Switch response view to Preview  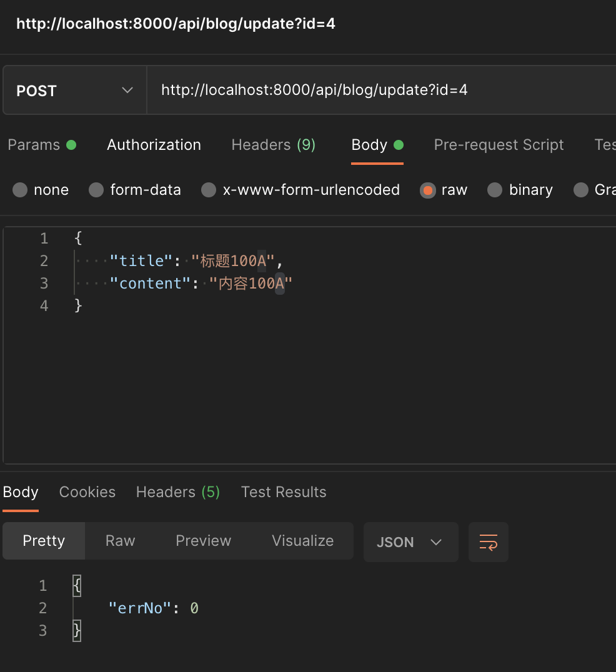[203, 541]
